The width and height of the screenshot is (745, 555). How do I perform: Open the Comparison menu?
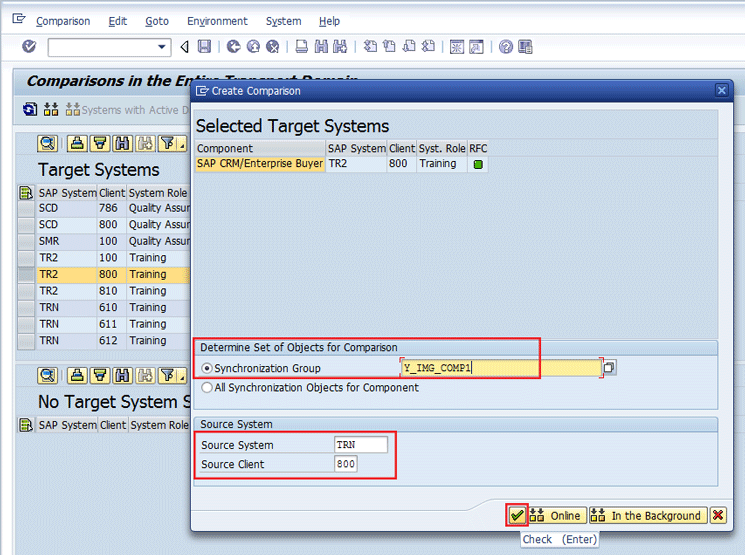click(62, 21)
